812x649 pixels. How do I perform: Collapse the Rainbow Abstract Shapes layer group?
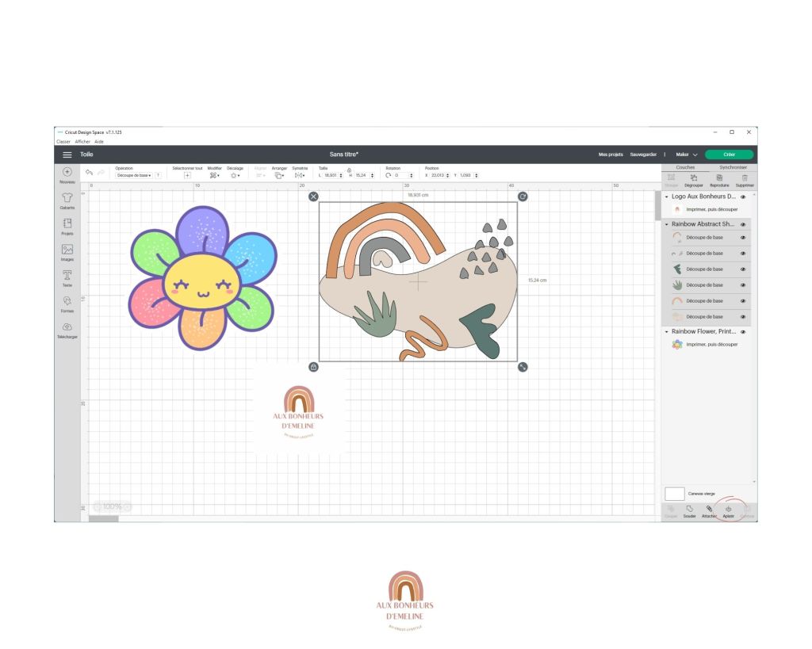(667, 225)
